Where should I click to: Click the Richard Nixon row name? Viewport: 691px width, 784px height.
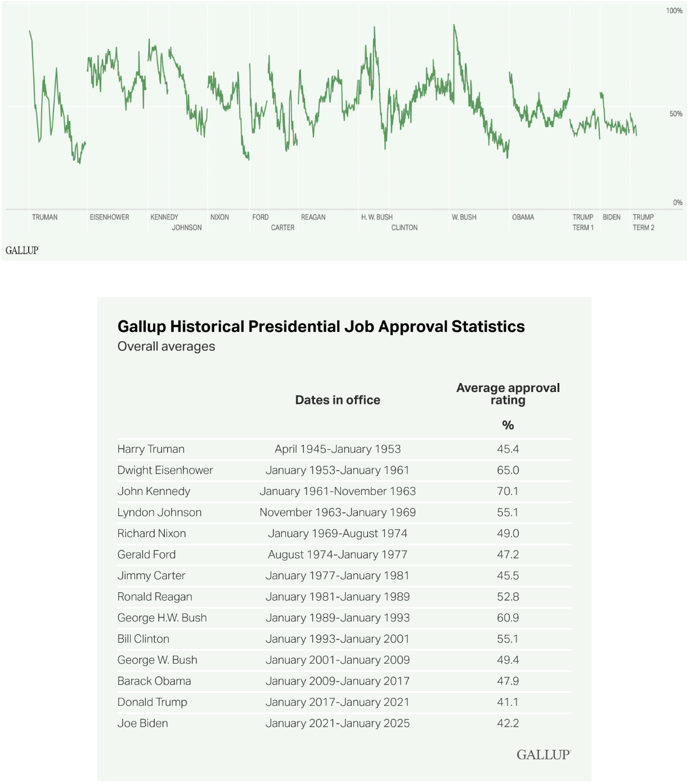coord(151,533)
